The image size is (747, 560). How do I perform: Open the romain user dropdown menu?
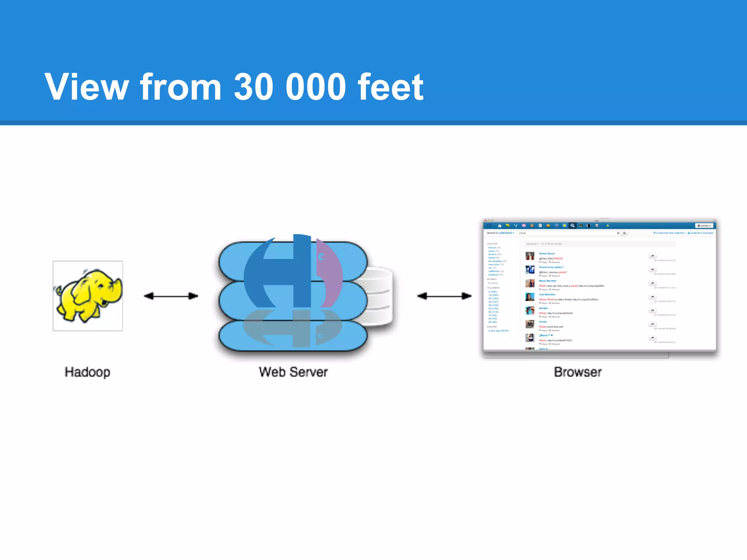pyautogui.click(x=704, y=226)
